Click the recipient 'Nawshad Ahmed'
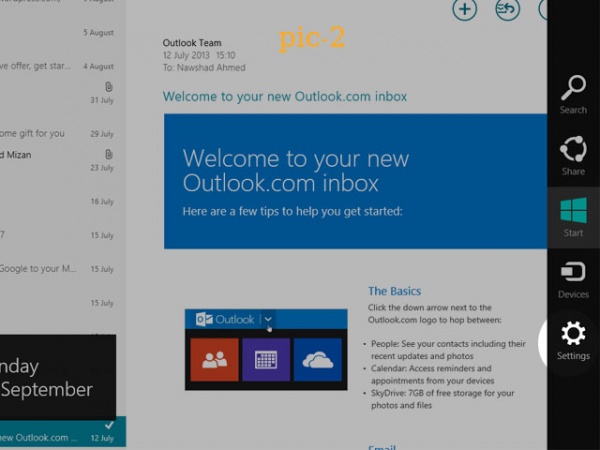This screenshot has height=450, width=600. (x=211, y=68)
